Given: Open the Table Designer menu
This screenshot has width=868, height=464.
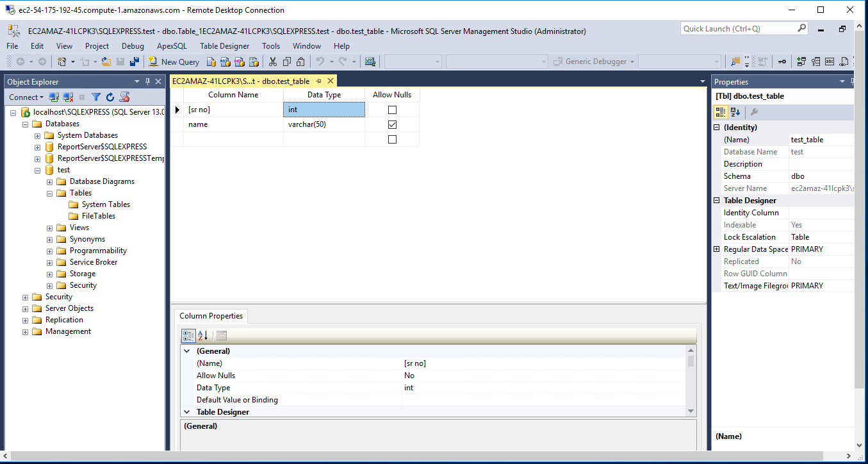Looking at the screenshot, I should [x=224, y=46].
